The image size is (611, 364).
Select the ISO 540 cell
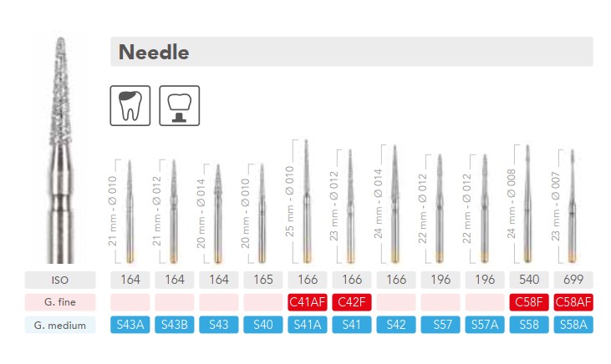click(529, 280)
